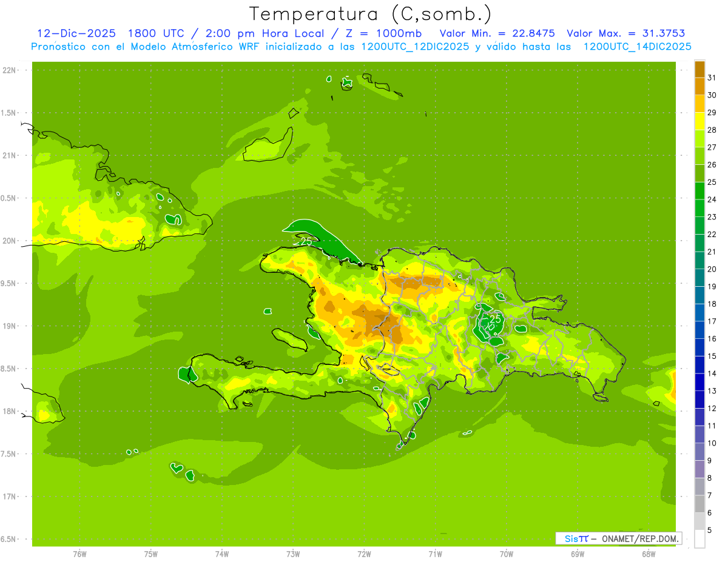
Task: Click the '68W' longitude label
Action: 649,554
